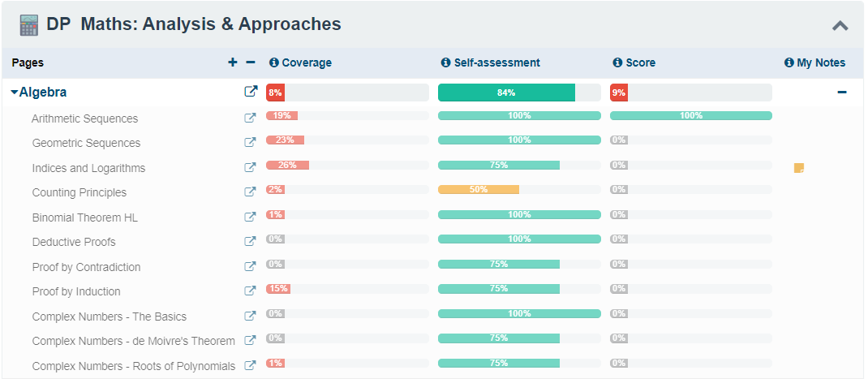Open Proof by Induction external link icon
The image size is (868, 379).
[251, 291]
